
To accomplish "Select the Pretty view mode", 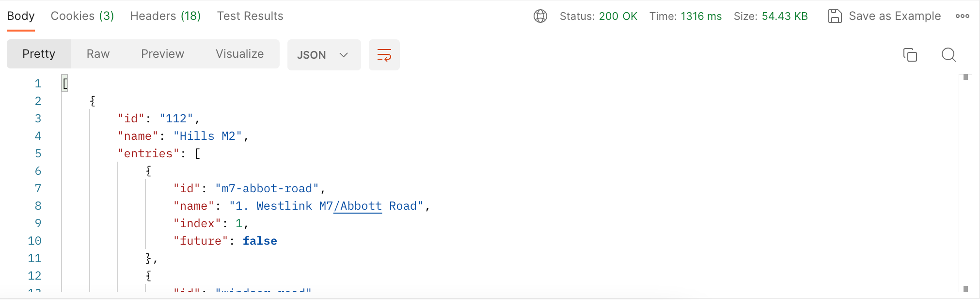I will point(39,54).
